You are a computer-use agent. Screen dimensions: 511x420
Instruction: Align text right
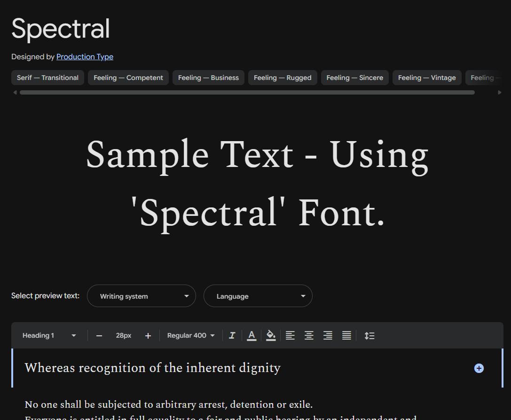(328, 335)
